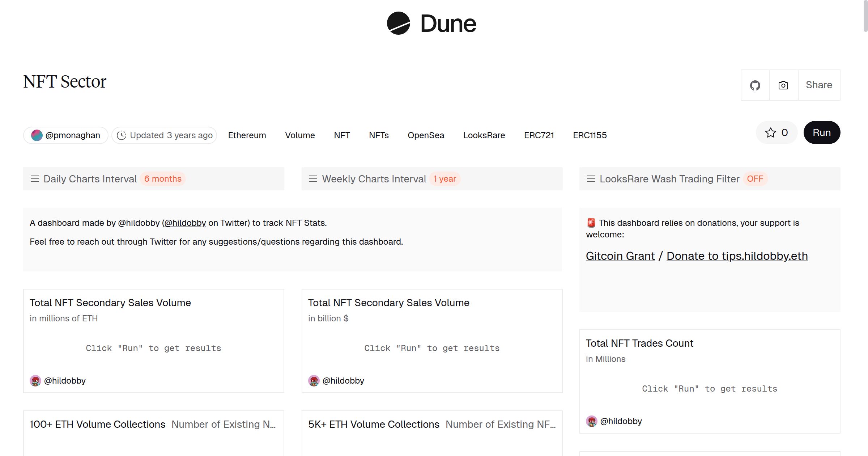This screenshot has width=868, height=456.
Task: Click the page vertical scrollbar
Action: tap(865, 16)
